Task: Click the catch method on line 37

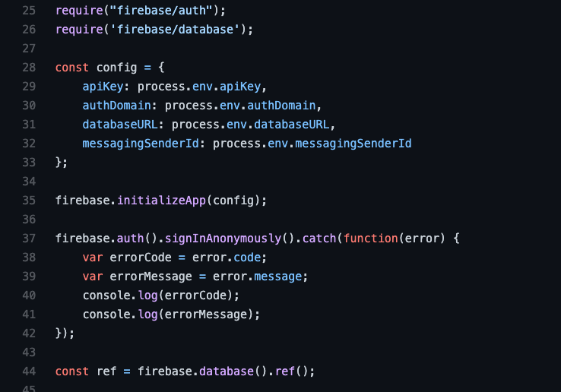Action: tap(319, 239)
